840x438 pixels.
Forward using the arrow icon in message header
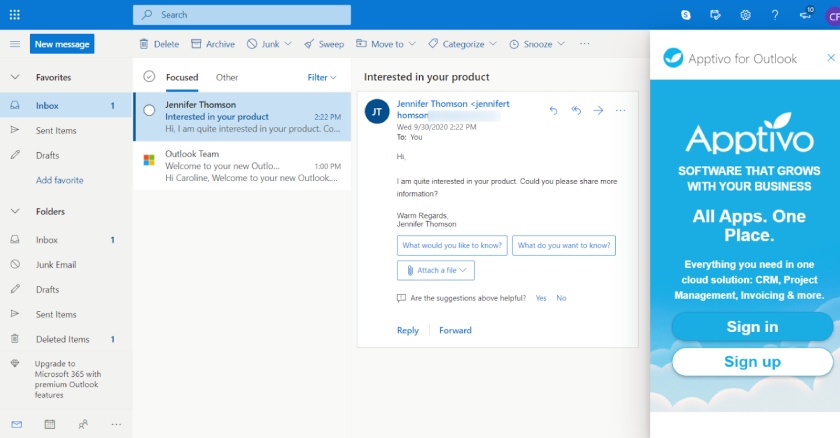[598, 110]
